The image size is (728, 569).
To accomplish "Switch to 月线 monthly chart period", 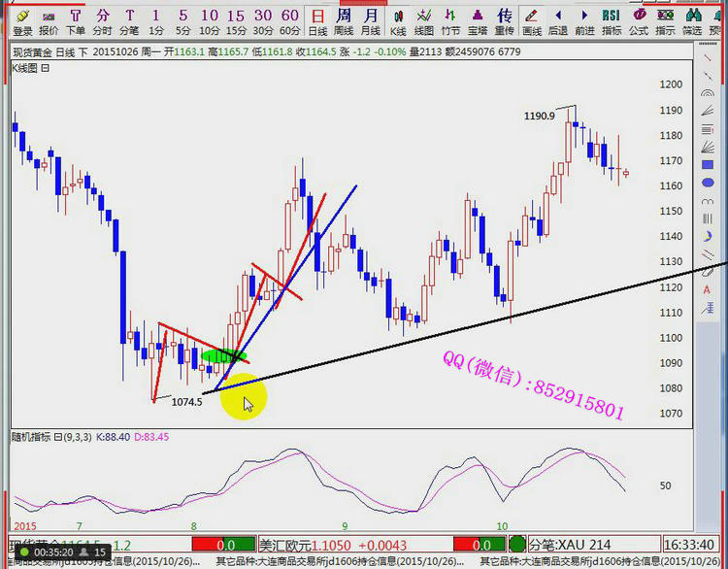I will [371, 21].
